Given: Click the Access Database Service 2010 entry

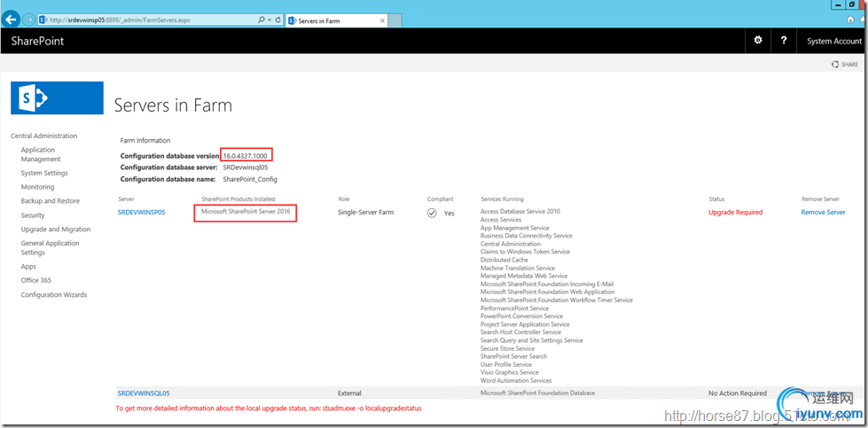Looking at the screenshot, I should (520, 211).
